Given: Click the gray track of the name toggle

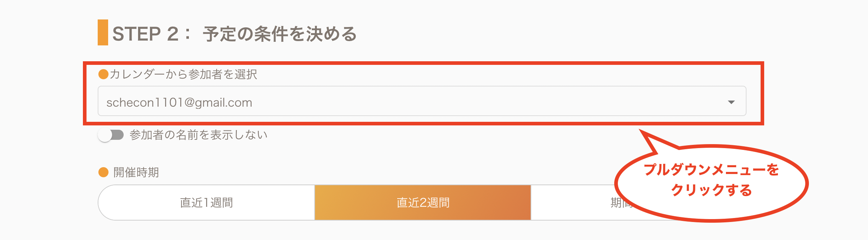Looking at the screenshot, I should [118, 135].
